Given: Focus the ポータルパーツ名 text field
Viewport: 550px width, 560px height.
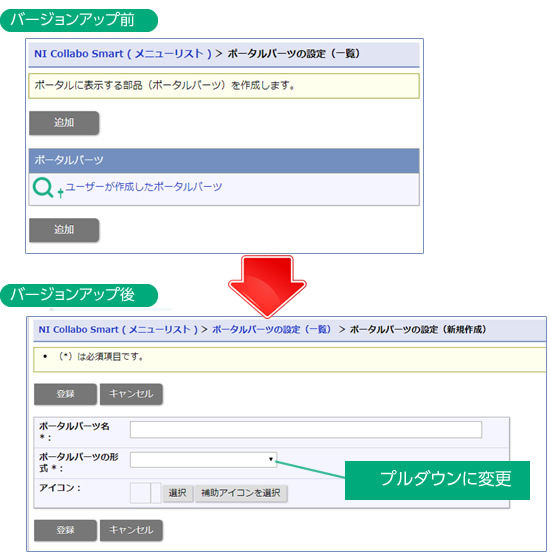Looking at the screenshot, I should 306,429.
